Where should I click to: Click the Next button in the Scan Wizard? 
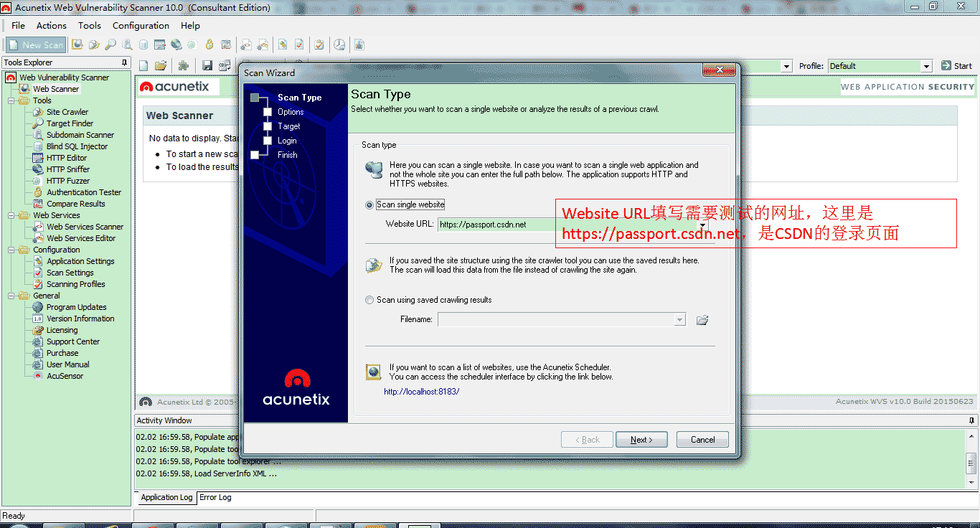pos(641,439)
